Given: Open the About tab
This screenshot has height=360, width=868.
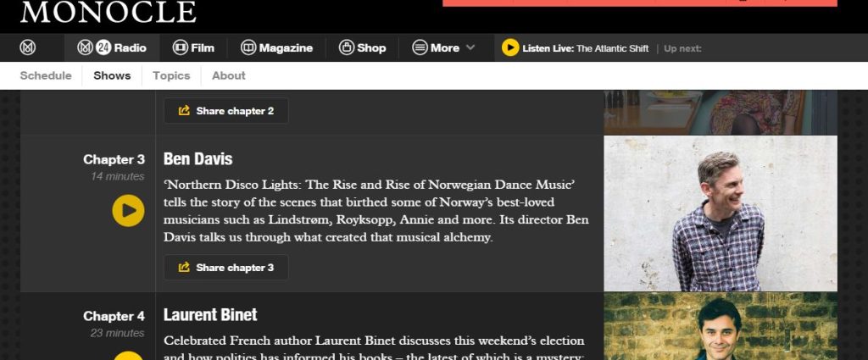Looking at the screenshot, I should [229, 75].
